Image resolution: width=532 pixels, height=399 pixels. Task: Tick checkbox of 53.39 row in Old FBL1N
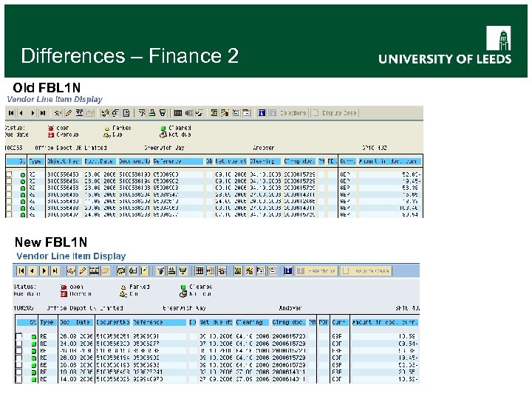tap(9, 188)
